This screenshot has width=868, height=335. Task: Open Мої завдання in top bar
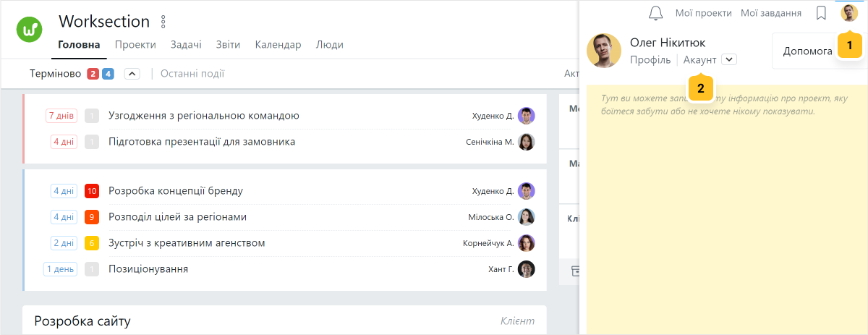coord(771,13)
